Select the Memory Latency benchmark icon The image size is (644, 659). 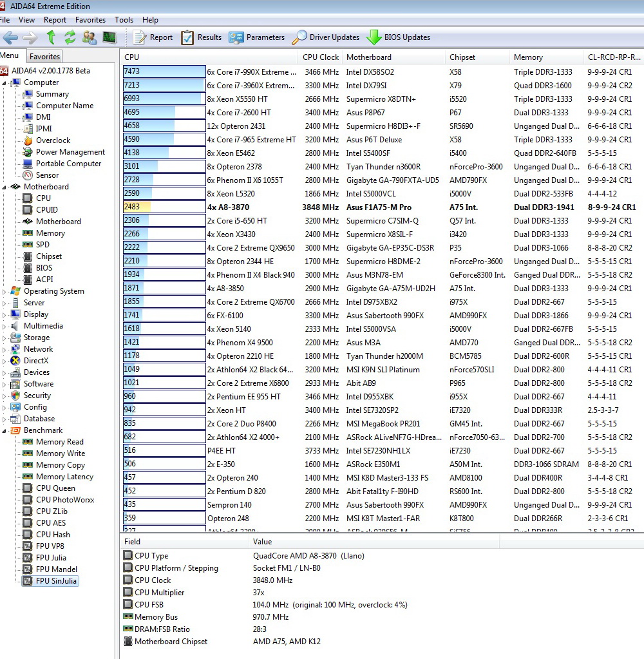pyautogui.click(x=28, y=477)
